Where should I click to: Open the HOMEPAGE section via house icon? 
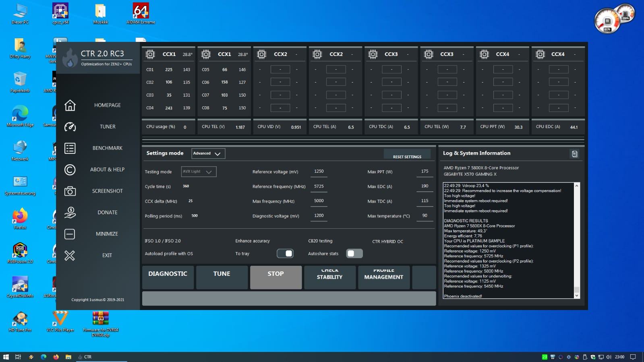click(x=70, y=105)
